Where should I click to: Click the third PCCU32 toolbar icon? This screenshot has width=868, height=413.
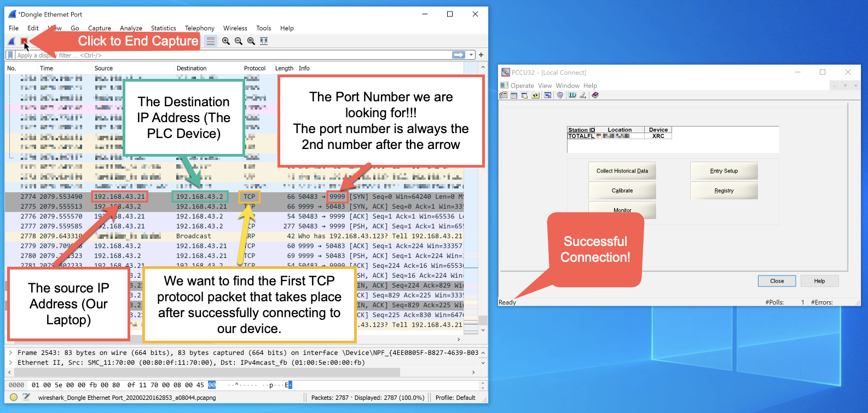pyautogui.click(x=524, y=95)
